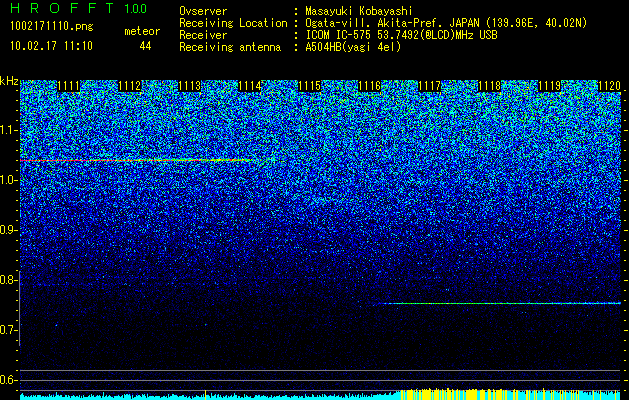Select the filename 1002171110.png
This screenshot has height=400, width=629.
coord(52,27)
